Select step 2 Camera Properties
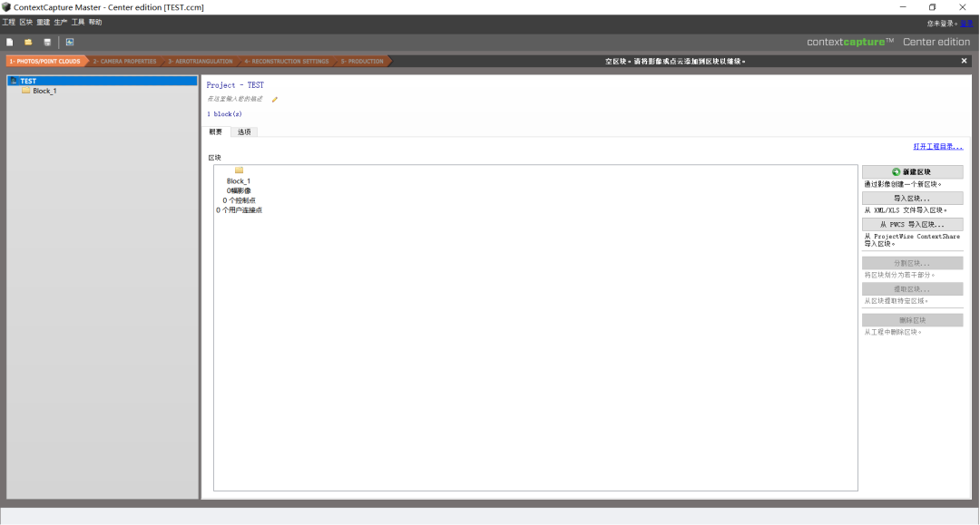This screenshot has width=980, height=525. tap(125, 61)
